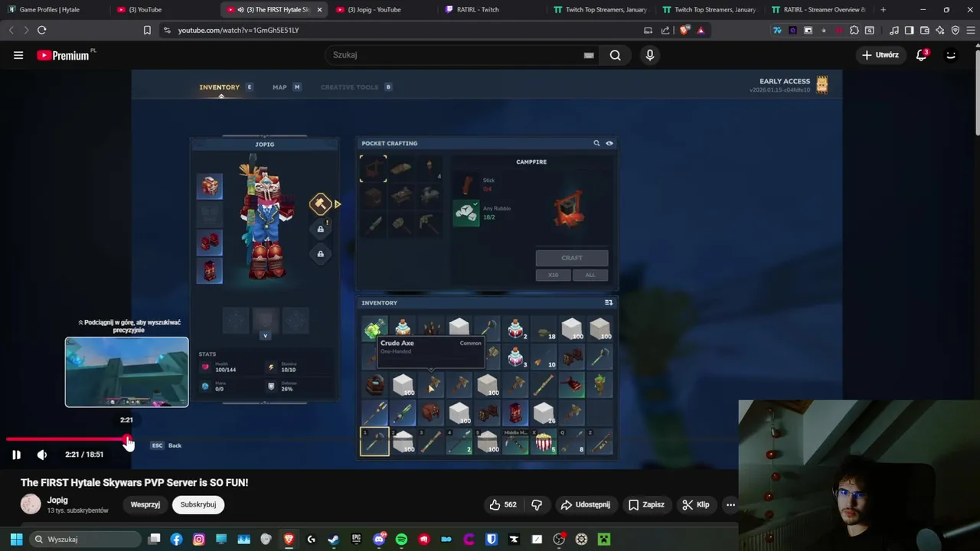Click the magnifier search button
980x551 pixels.
pyautogui.click(x=615, y=55)
